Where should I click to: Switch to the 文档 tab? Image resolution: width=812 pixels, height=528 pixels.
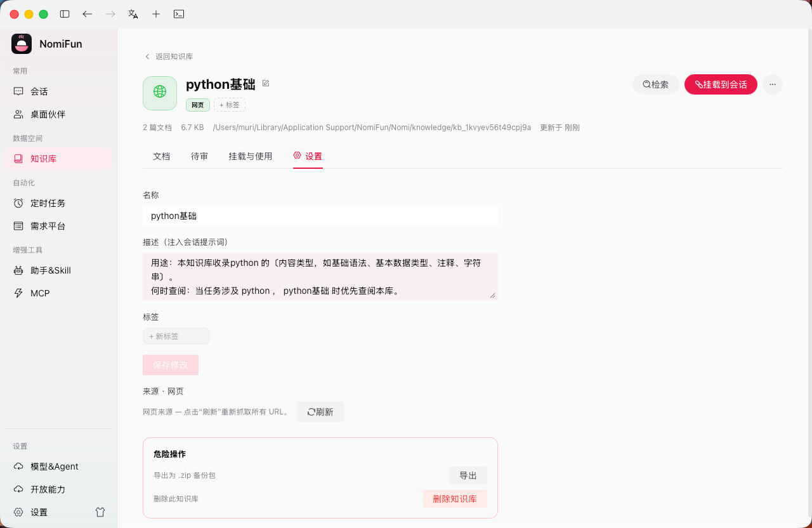coord(162,156)
